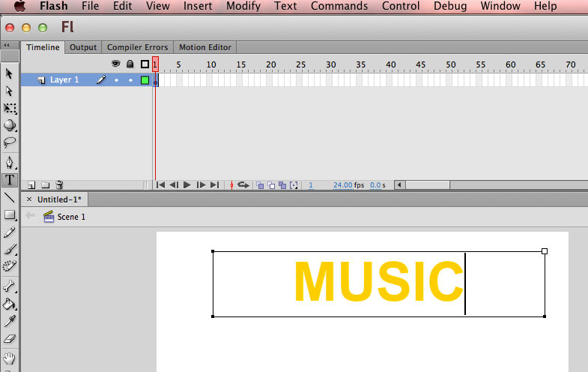The width and height of the screenshot is (588, 372).
Task: Select the Text tool
Action: [x=10, y=180]
